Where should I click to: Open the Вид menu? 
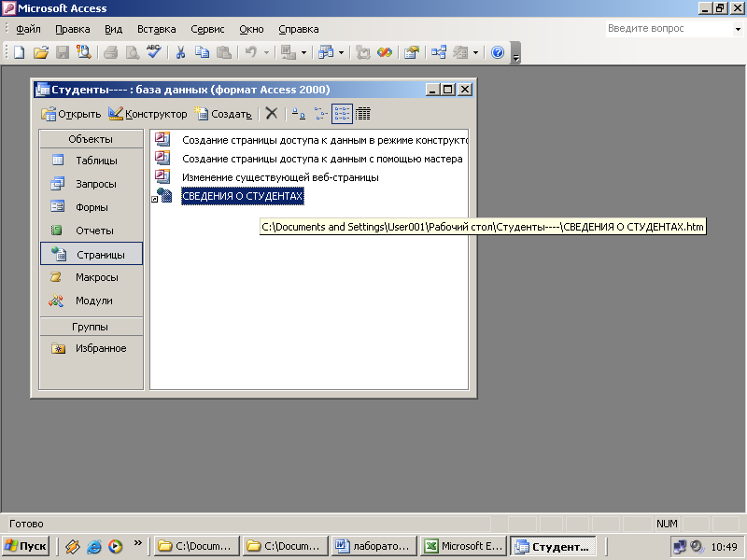[113, 29]
